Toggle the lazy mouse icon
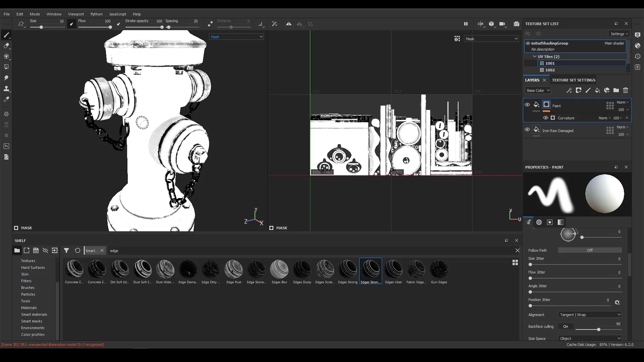This screenshot has width=644, height=362. click(x=210, y=24)
